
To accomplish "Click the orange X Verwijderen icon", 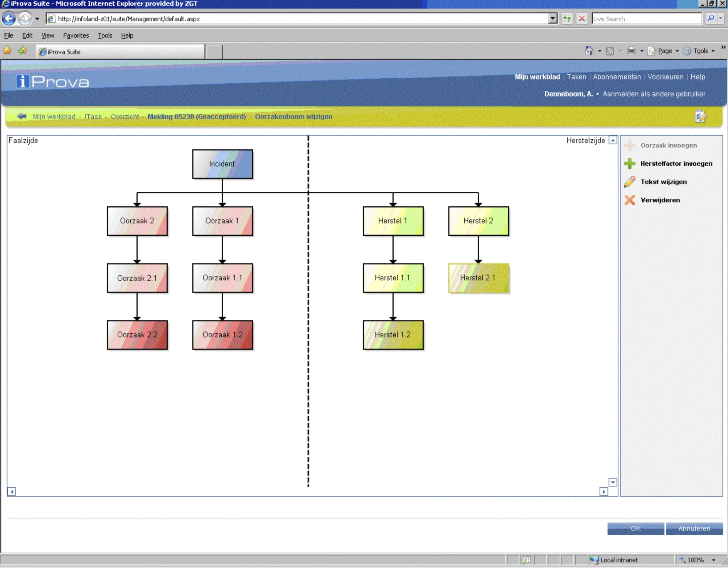I will click(629, 200).
